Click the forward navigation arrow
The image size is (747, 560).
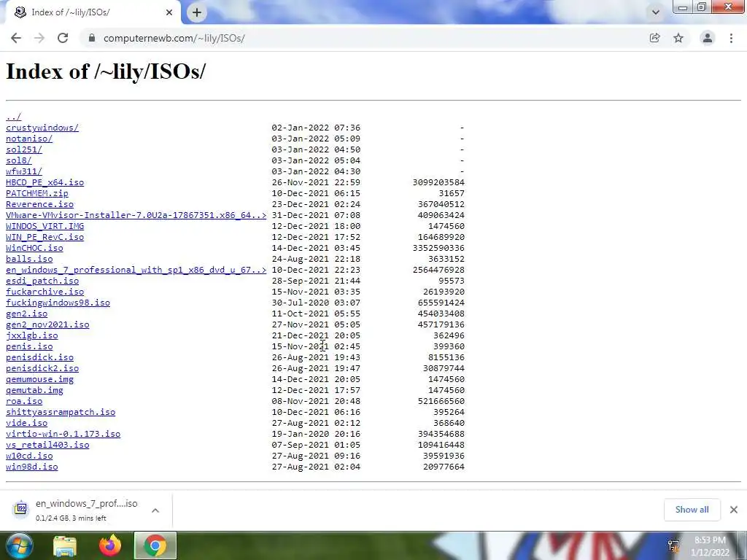[39, 38]
